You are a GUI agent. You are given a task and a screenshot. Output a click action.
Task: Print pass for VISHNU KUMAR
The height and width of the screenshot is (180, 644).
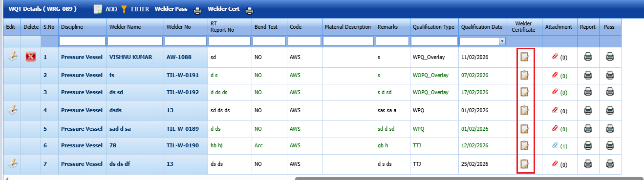coord(610,57)
